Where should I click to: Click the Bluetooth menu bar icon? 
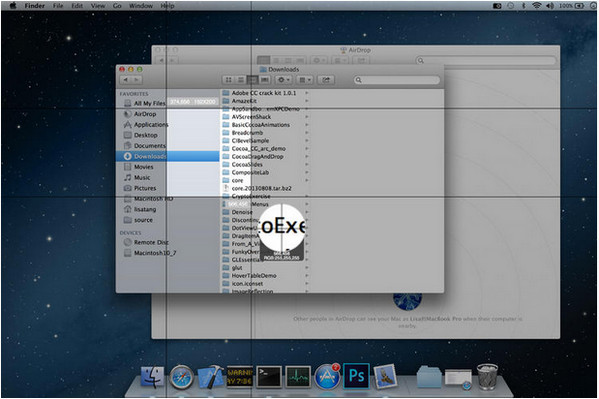[524, 6]
